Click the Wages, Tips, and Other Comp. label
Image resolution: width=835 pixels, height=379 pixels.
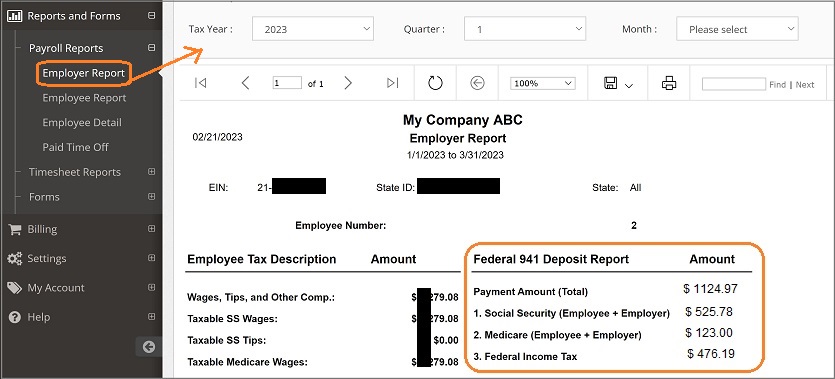pyautogui.click(x=261, y=298)
